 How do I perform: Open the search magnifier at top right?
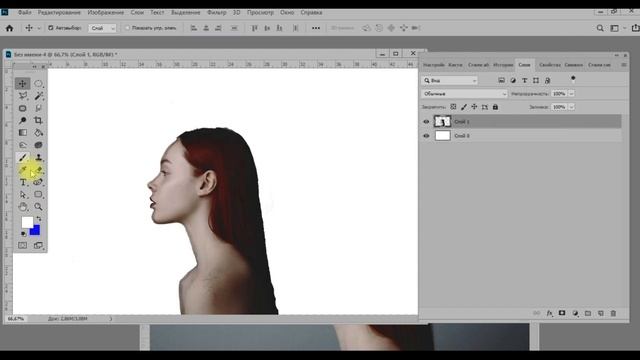coord(600,28)
